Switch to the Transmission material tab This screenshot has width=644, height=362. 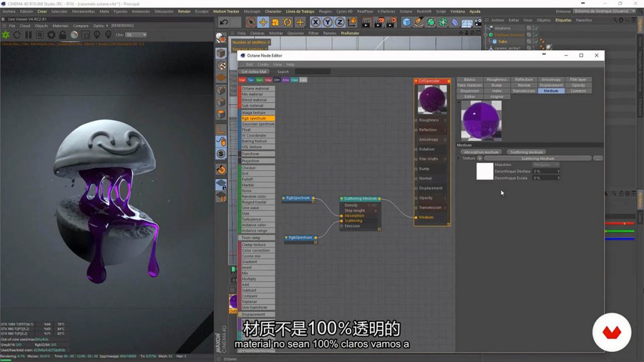click(524, 90)
